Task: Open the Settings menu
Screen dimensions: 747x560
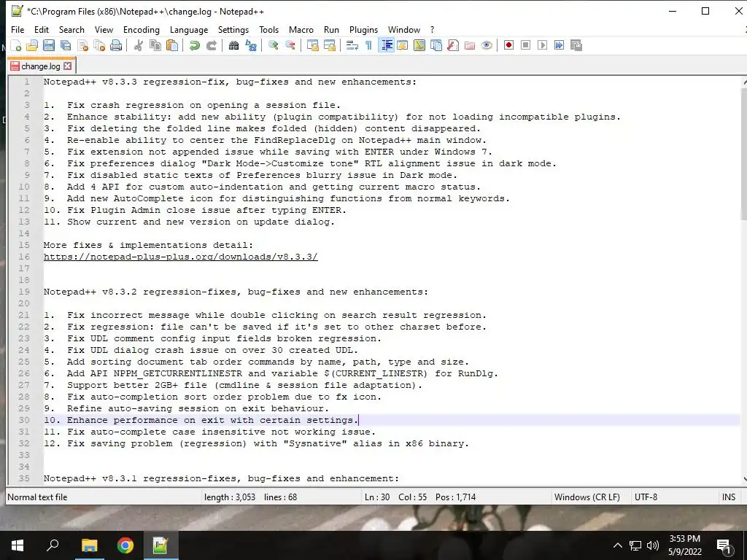Action: click(x=233, y=29)
